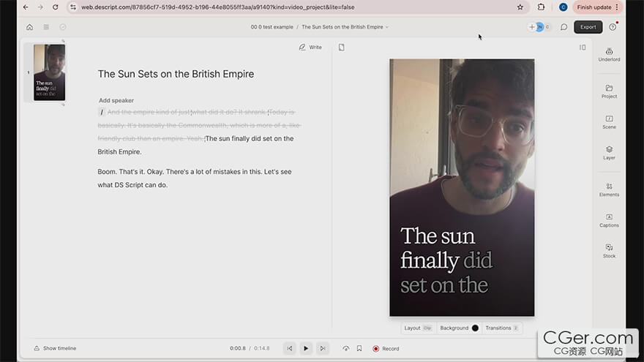Screen dimensions: 644x362
Task: Skip to next scene
Action: tap(323, 348)
